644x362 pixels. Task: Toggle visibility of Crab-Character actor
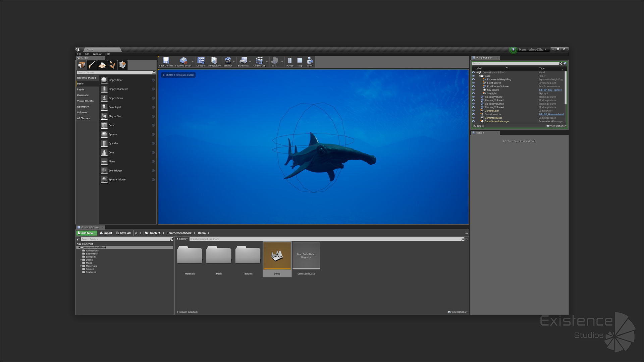[474, 114]
